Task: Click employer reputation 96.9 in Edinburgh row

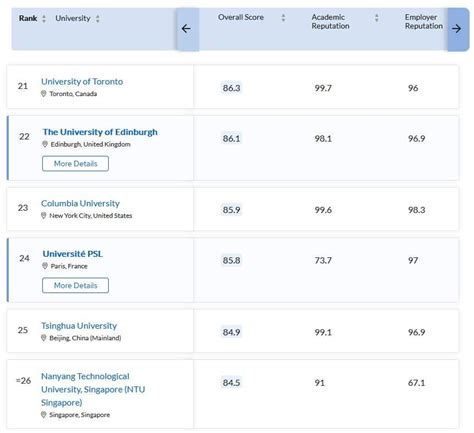Action: coord(417,138)
